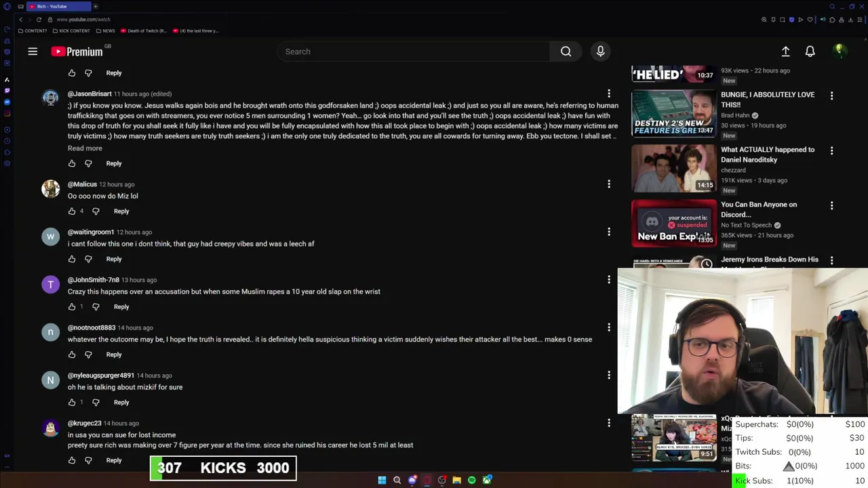Reply to @waitingroom1's comment

[114, 259]
